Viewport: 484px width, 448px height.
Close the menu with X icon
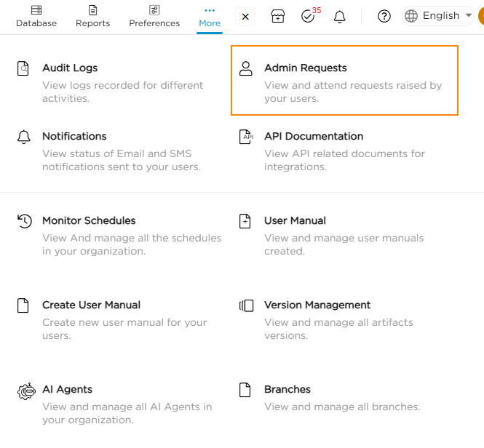tap(245, 16)
